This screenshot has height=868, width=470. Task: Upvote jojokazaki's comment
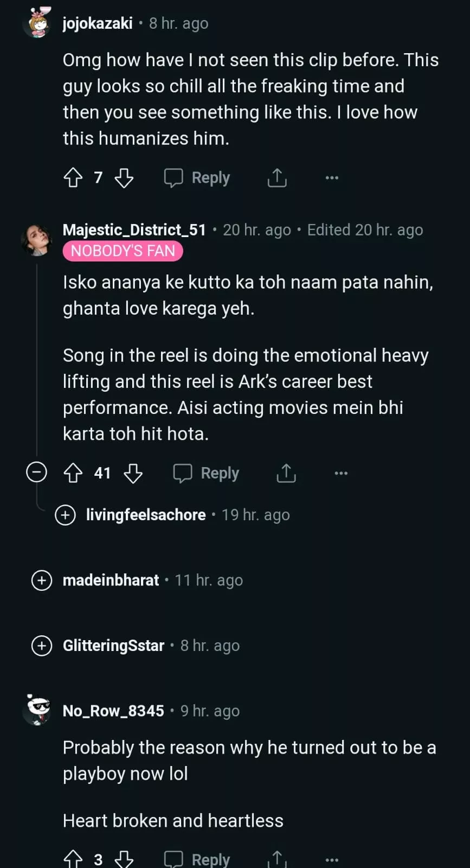click(73, 178)
